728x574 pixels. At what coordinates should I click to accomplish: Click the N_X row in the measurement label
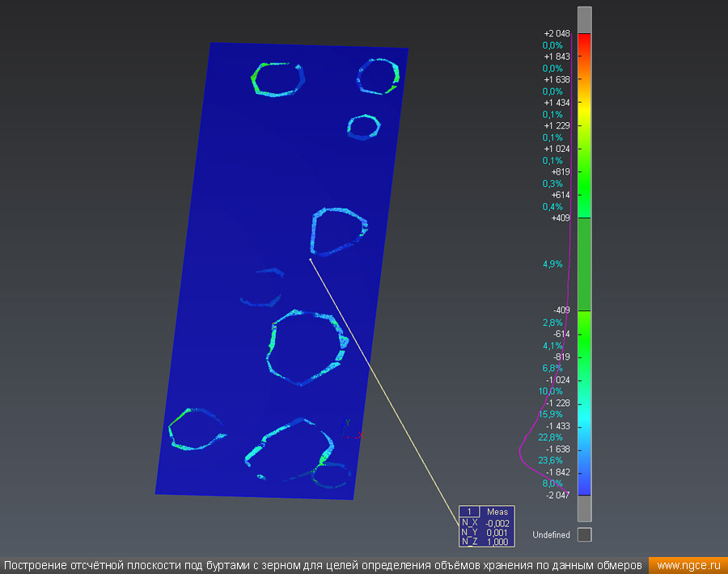pyautogui.click(x=469, y=523)
